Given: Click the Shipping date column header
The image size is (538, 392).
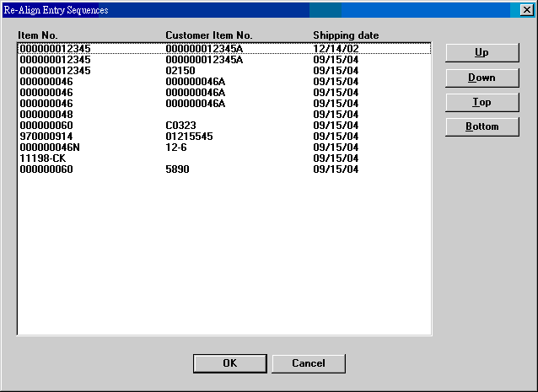Looking at the screenshot, I should coord(346,35).
